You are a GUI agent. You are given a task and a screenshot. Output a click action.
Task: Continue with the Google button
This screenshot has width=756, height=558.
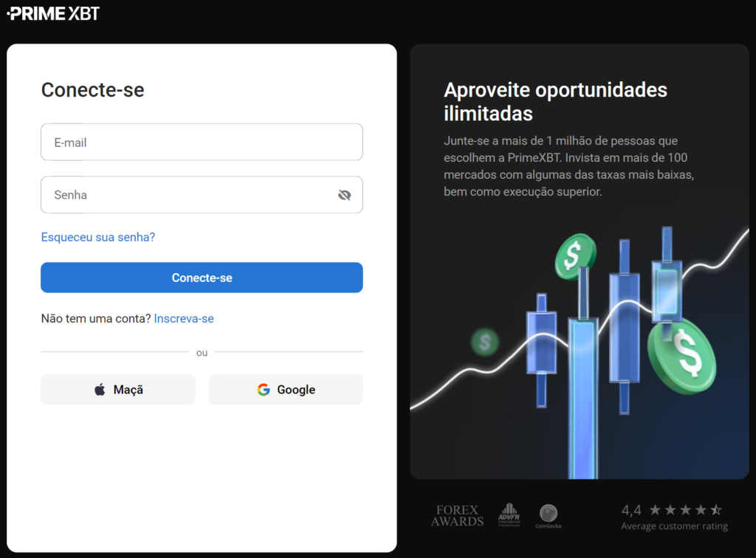point(286,389)
